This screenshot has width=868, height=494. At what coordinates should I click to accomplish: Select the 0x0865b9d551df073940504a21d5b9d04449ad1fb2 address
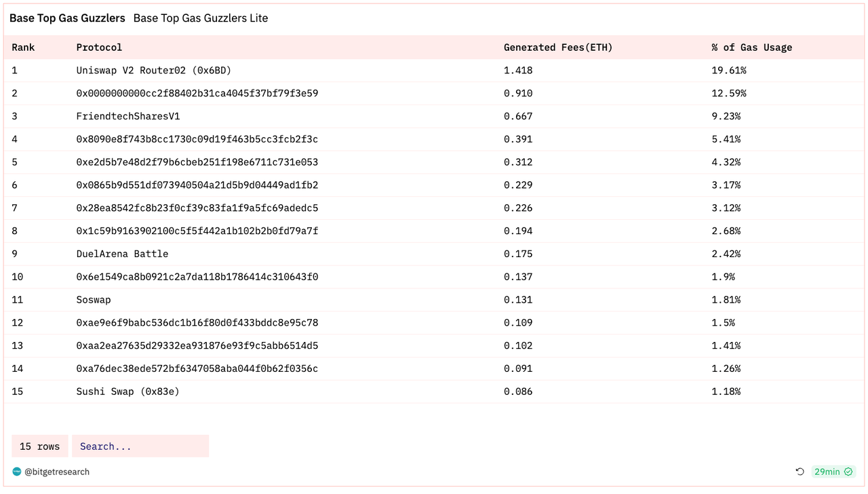[197, 185]
